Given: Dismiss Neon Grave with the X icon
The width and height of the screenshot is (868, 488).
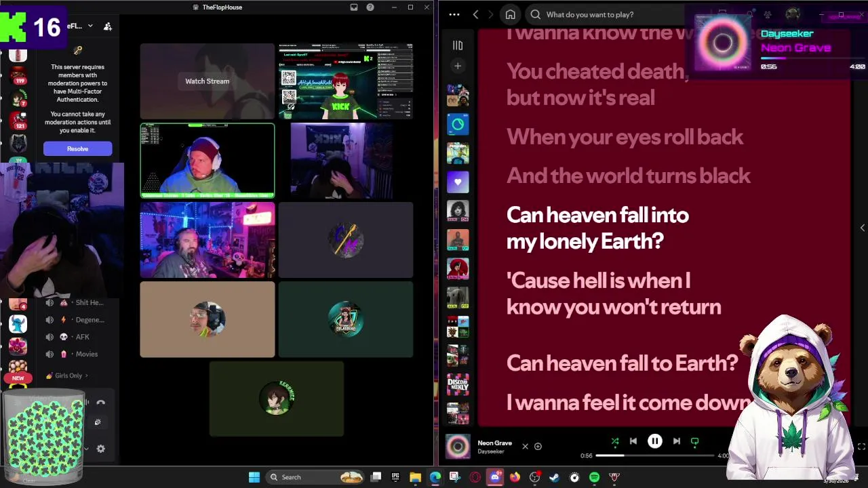Looking at the screenshot, I should (525, 446).
